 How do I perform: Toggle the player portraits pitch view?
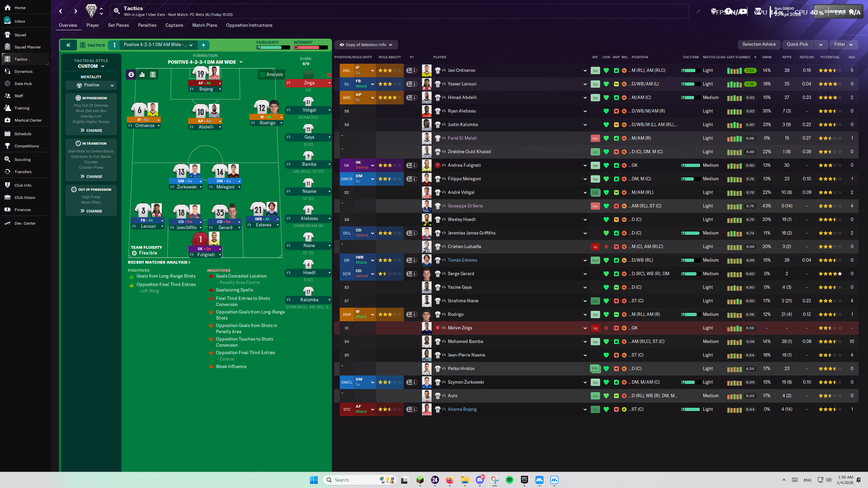(131, 75)
